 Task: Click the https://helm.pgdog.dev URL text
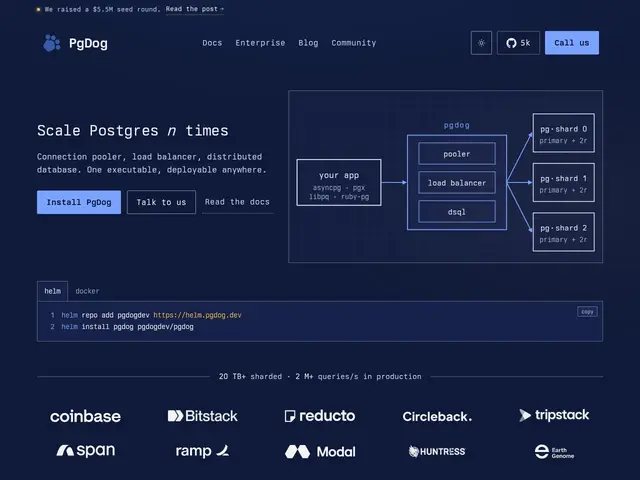(x=197, y=315)
